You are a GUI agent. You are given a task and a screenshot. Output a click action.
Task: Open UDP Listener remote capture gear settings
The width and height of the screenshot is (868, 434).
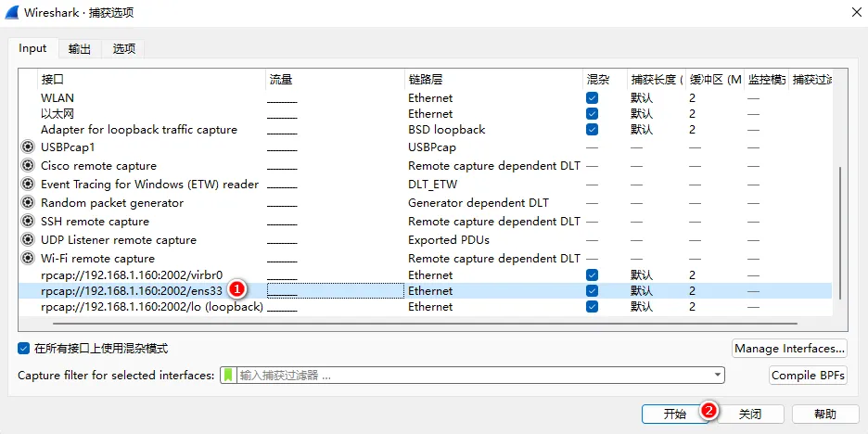[27, 239]
